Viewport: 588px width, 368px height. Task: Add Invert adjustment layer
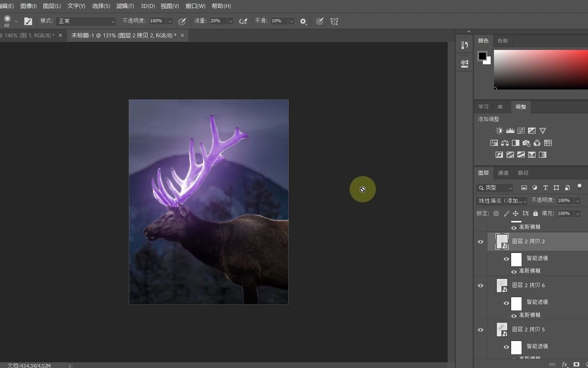coord(499,155)
